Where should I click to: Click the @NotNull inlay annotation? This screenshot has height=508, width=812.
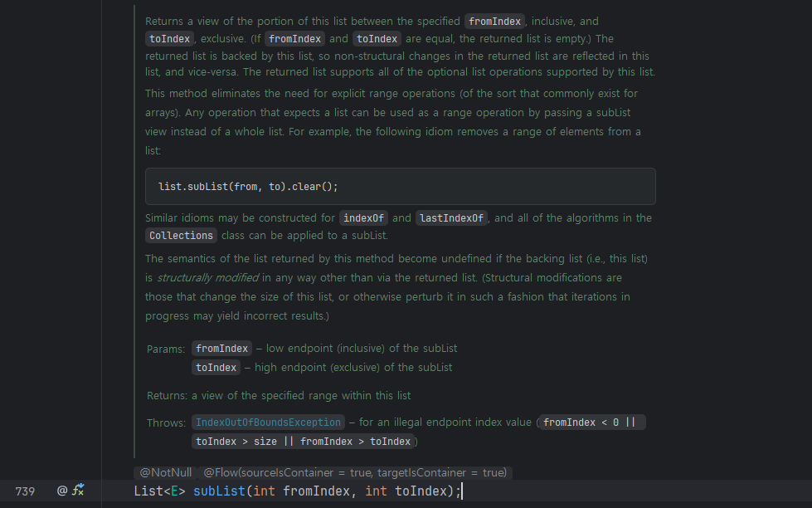point(165,472)
